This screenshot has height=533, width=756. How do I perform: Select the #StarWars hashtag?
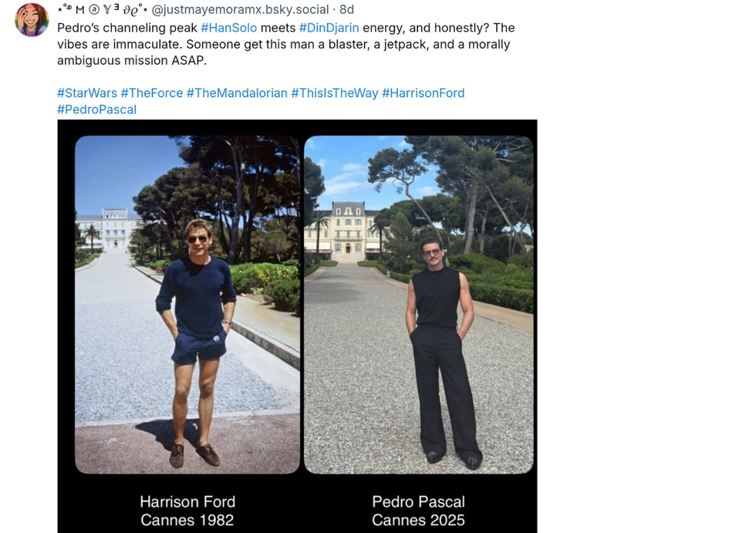coord(87,93)
